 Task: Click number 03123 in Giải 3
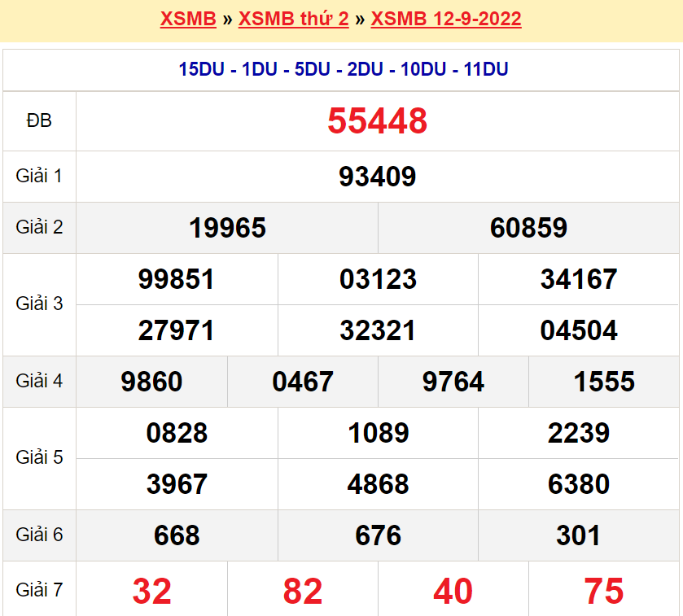tap(377, 279)
